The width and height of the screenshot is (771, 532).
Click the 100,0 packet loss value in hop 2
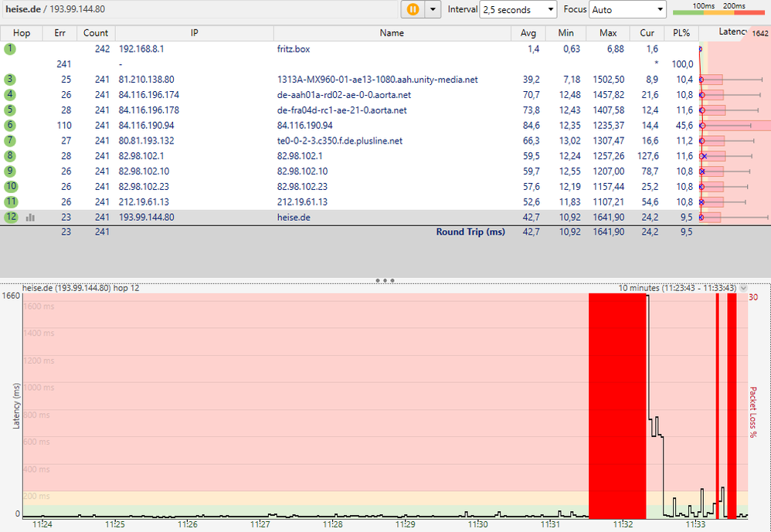[682, 64]
